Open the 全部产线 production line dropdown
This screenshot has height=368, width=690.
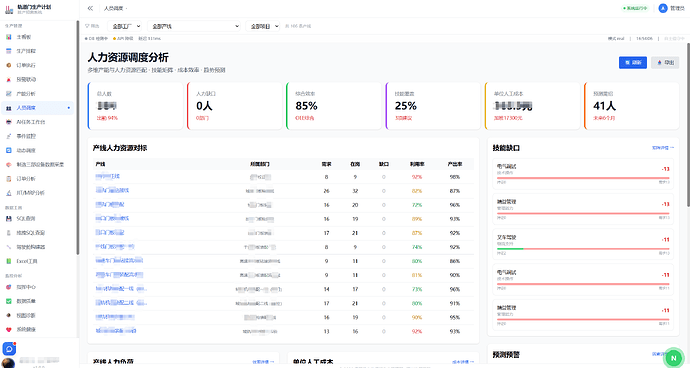[x=194, y=26]
